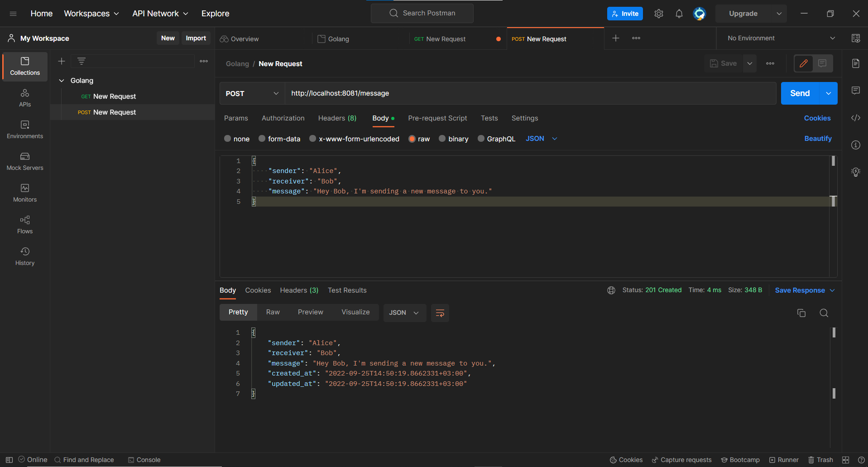The width and height of the screenshot is (868, 467).
Task: Switch to the Authorization tab
Action: [x=283, y=118]
